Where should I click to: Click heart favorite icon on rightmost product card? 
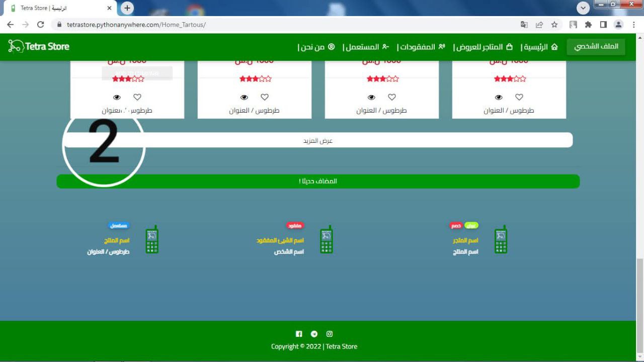(x=519, y=97)
